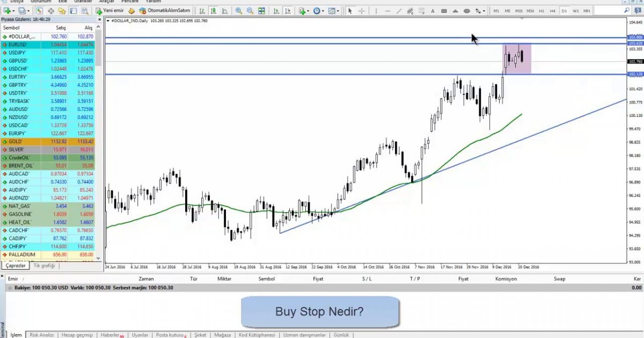Toggle the OtomatikAlımSatım button
Image resolution: width=644 pixels, height=338 pixels.
164,11
